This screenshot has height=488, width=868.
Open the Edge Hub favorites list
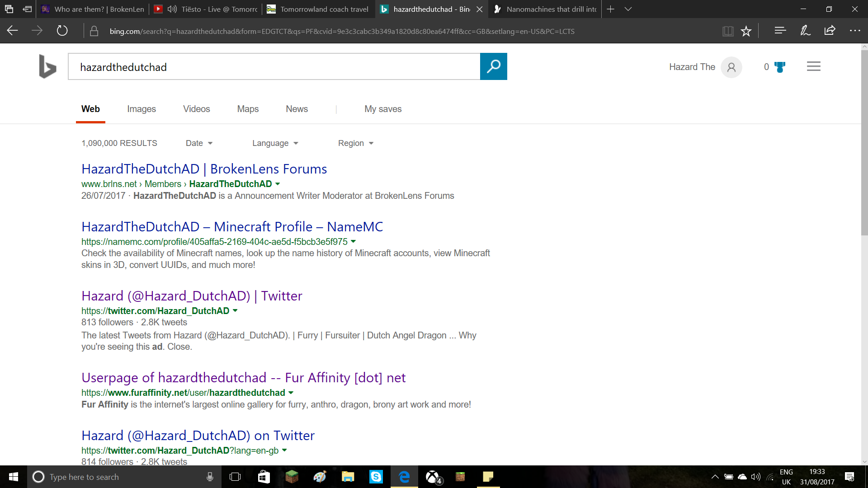780,31
